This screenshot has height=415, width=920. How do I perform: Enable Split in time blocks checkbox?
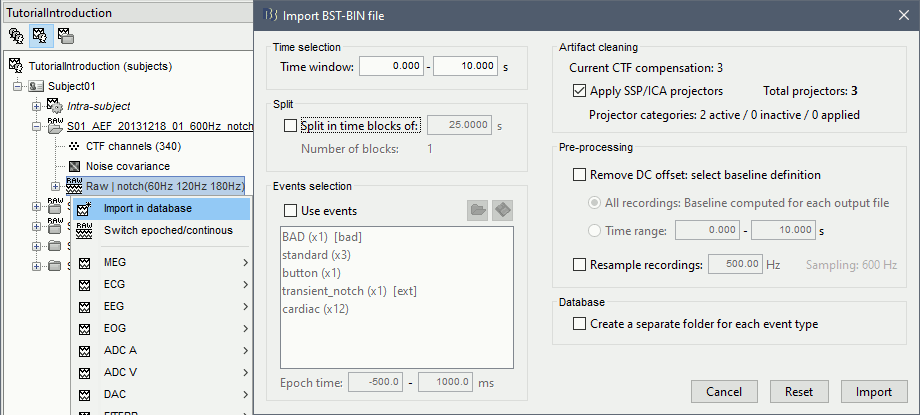click(291, 126)
